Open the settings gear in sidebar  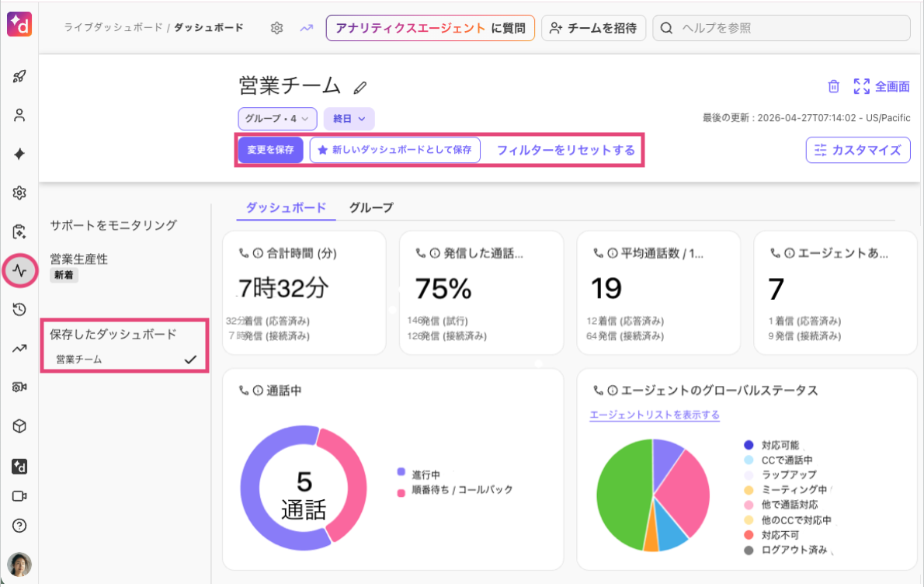point(19,193)
